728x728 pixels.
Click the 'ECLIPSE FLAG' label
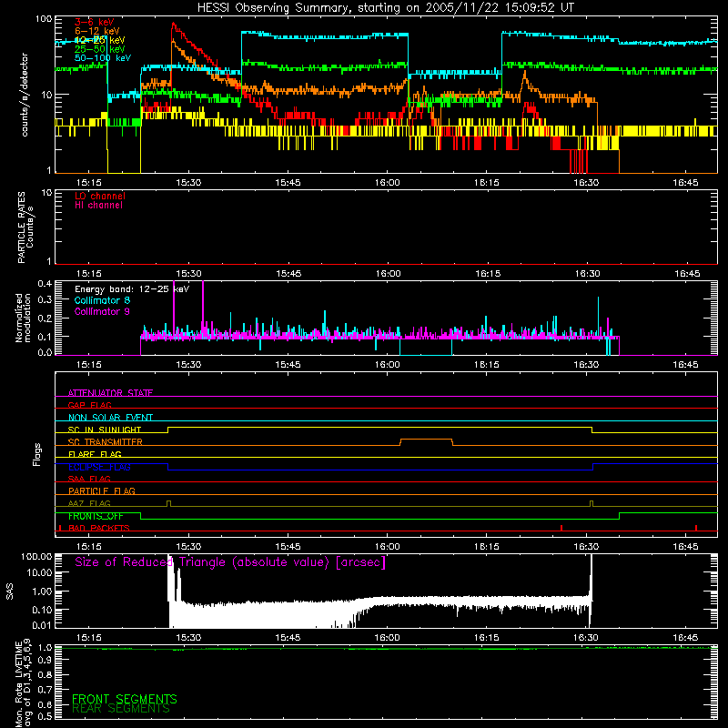pos(99,467)
